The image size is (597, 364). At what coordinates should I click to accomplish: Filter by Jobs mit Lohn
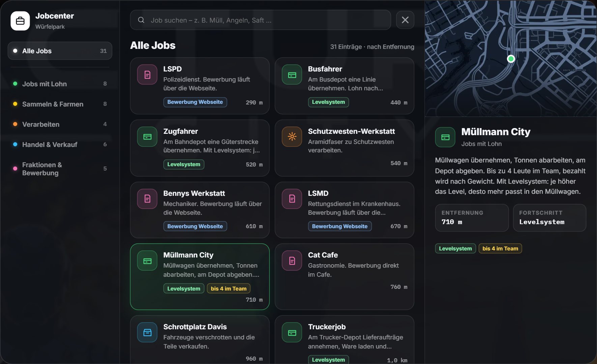(x=60, y=84)
